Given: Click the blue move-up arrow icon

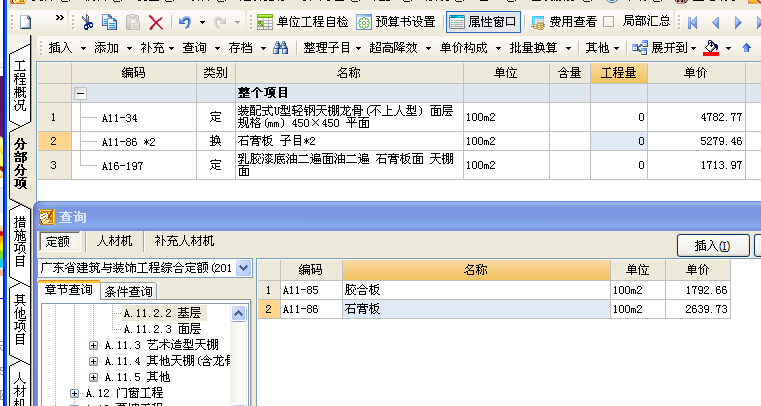Looking at the screenshot, I should (746, 48).
